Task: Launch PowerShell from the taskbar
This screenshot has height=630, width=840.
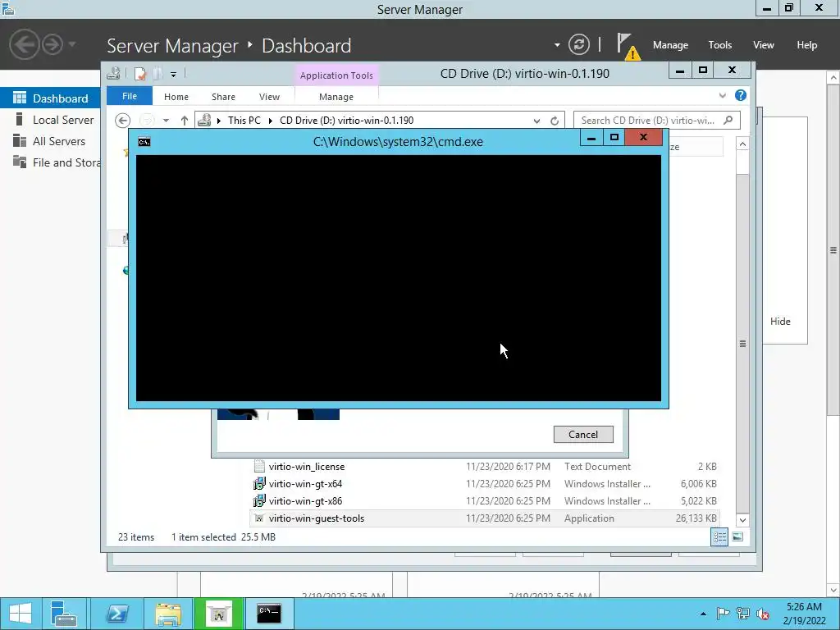Action: pyautogui.click(x=116, y=614)
